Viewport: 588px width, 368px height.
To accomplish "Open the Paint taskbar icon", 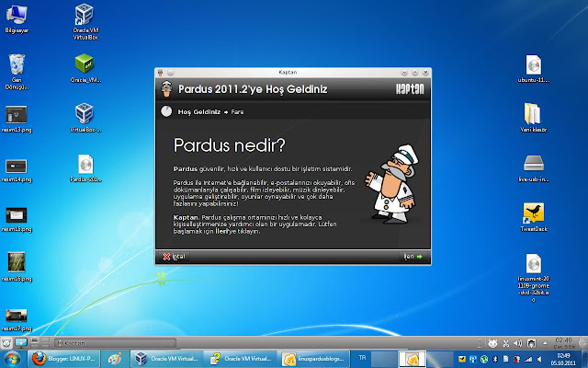I will (115, 359).
